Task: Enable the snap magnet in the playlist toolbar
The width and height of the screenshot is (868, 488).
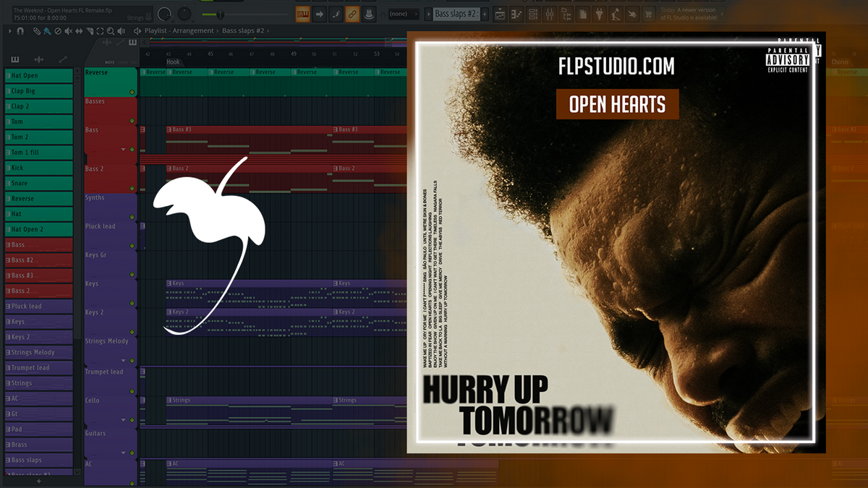Action: tap(20, 31)
